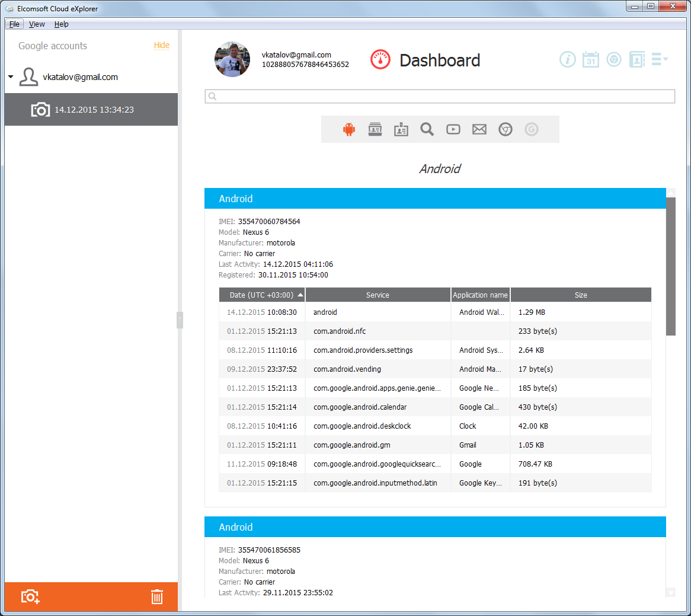Open the Calendar icon with 31
The width and height of the screenshot is (691, 616).
[590, 59]
